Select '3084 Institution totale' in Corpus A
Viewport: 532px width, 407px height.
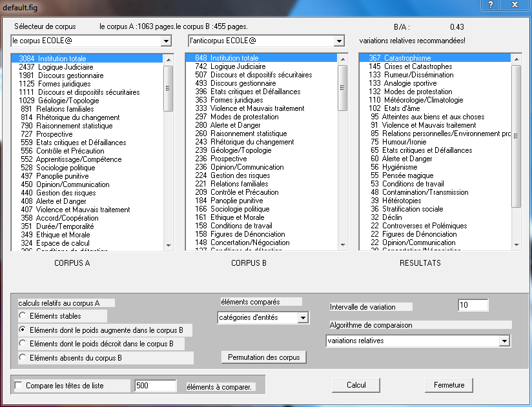click(x=87, y=58)
